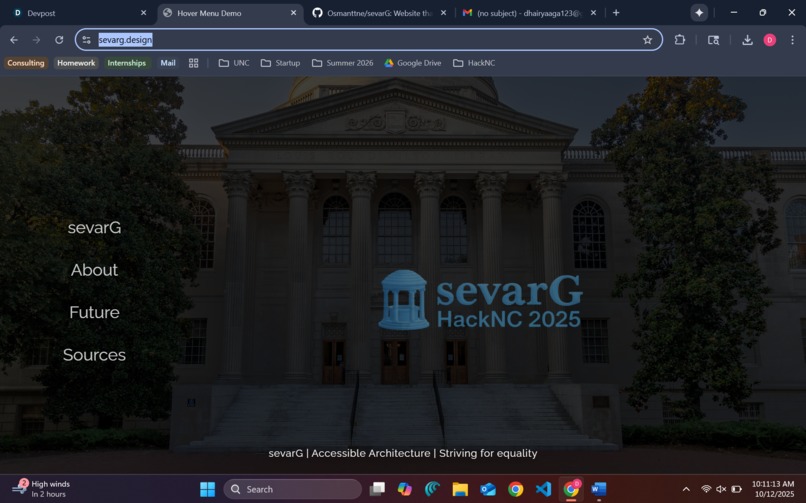
Task: Open the High winds weather widget
Action: 41,489
